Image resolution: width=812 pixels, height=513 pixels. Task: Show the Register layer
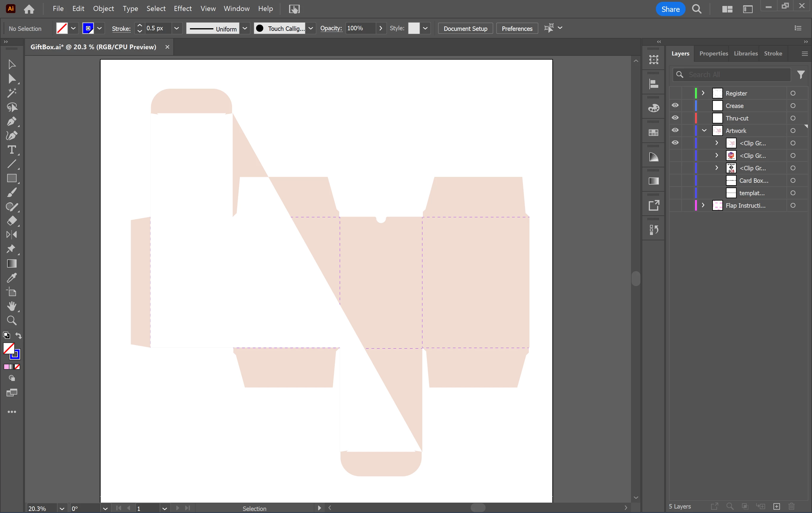tap(675, 93)
